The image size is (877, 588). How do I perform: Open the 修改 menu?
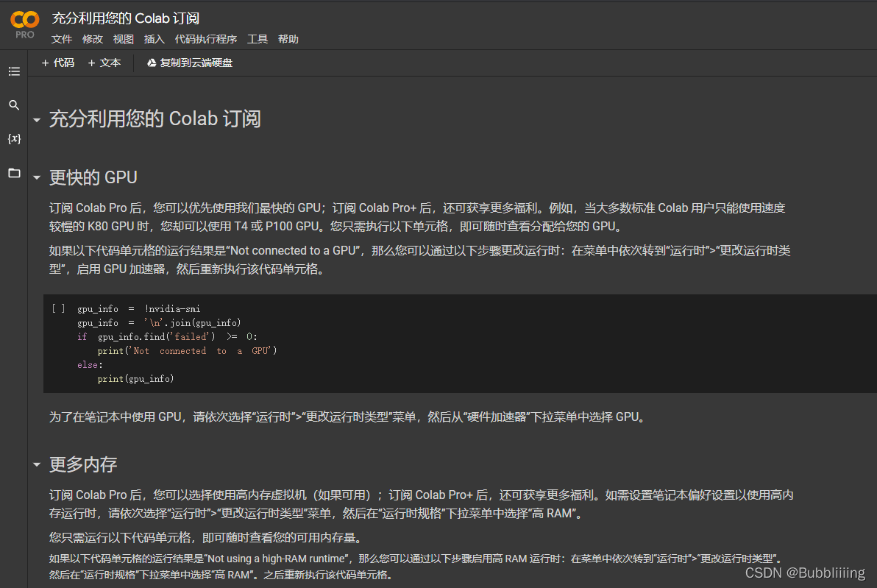point(93,40)
